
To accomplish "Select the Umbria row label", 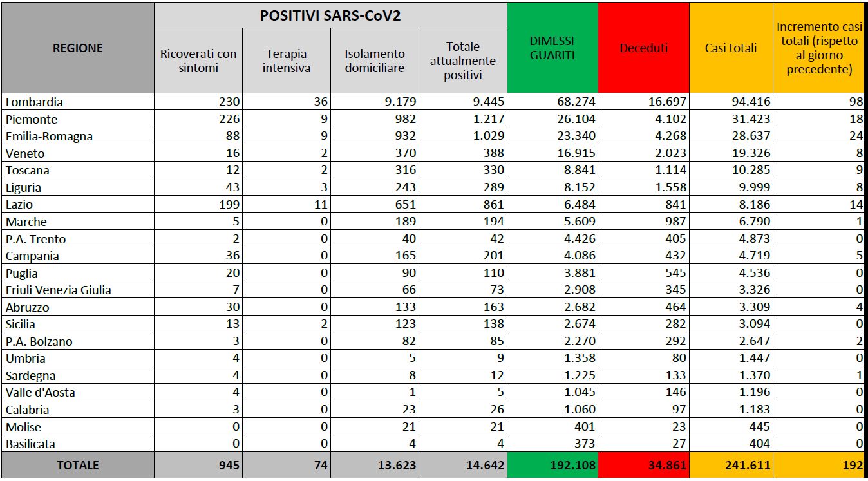I will point(25,359).
